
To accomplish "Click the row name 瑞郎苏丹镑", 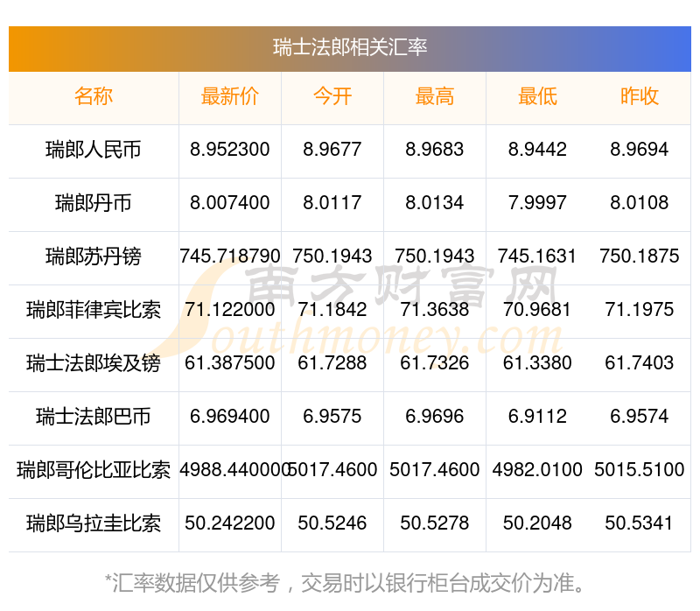I will click(x=94, y=256).
